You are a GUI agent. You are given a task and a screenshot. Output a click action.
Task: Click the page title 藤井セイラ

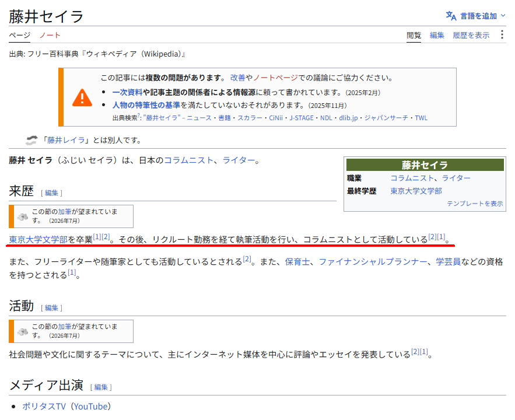point(46,16)
